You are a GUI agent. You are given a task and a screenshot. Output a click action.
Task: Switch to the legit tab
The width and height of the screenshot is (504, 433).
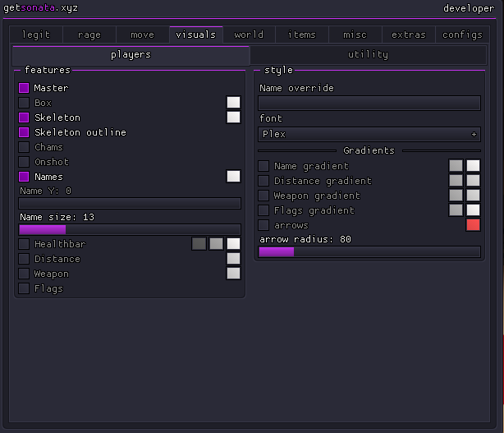(36, 35)
